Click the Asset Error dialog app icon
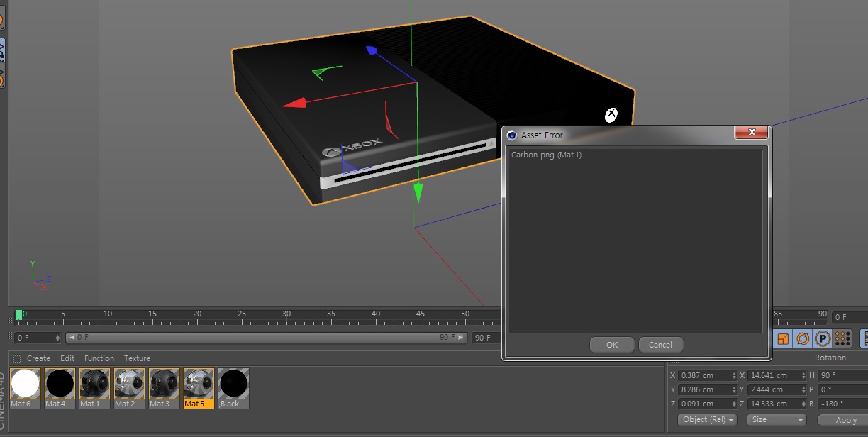Screen dimensions: 868x437 (x=512, y=135)
